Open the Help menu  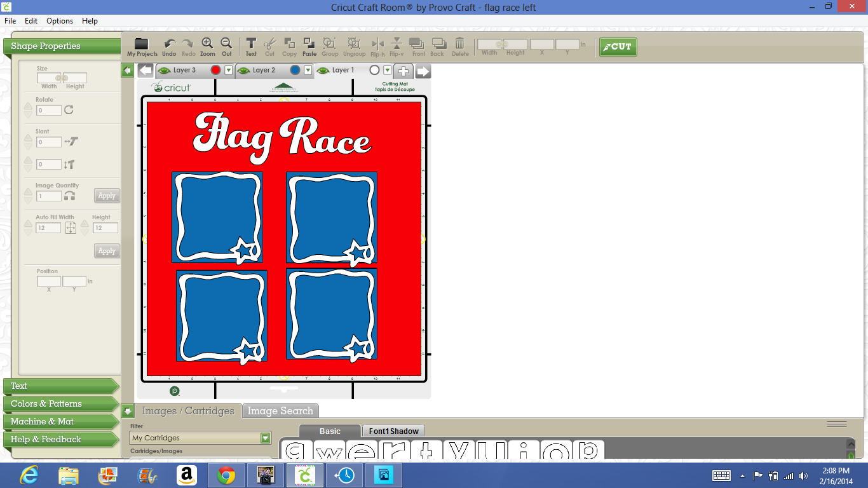(90, 21)
